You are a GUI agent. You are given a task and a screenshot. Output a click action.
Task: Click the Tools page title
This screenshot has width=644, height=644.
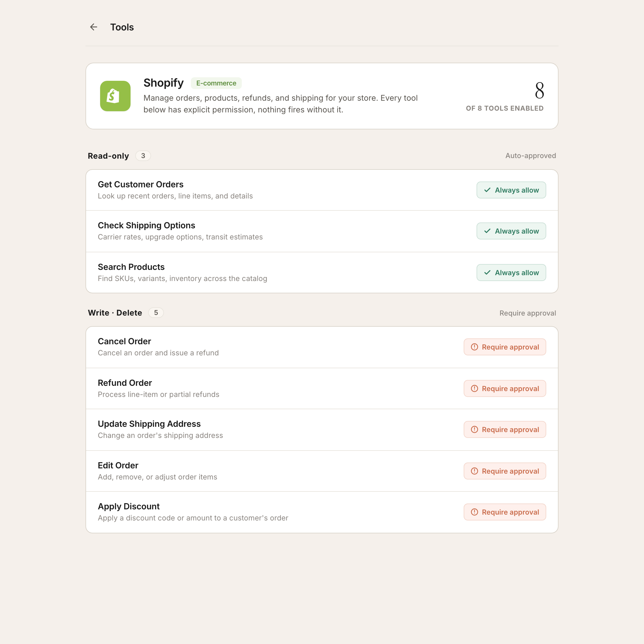tap(122, 27)
